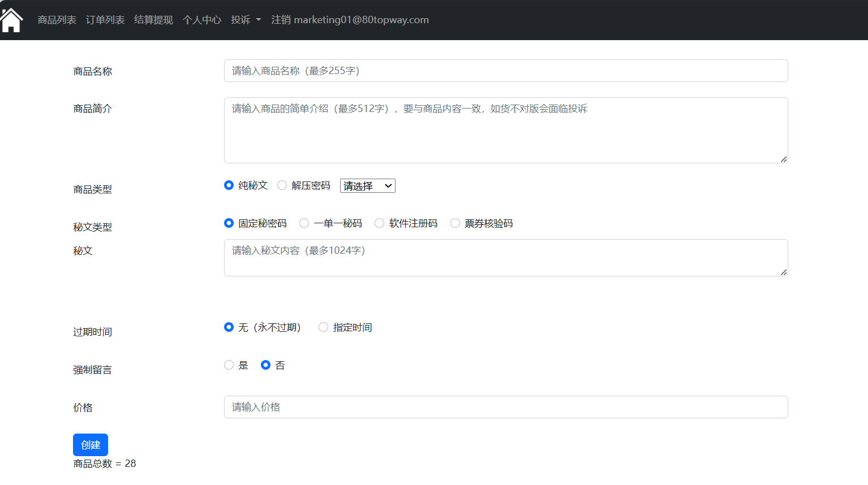Open the 商品列表 menu item
The image size is (868, 485).
click(x=57, y=20)
